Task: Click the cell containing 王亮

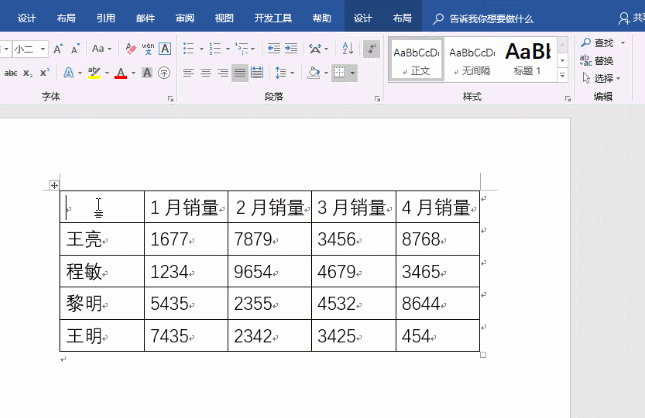Action: click(x=102, y=239)
